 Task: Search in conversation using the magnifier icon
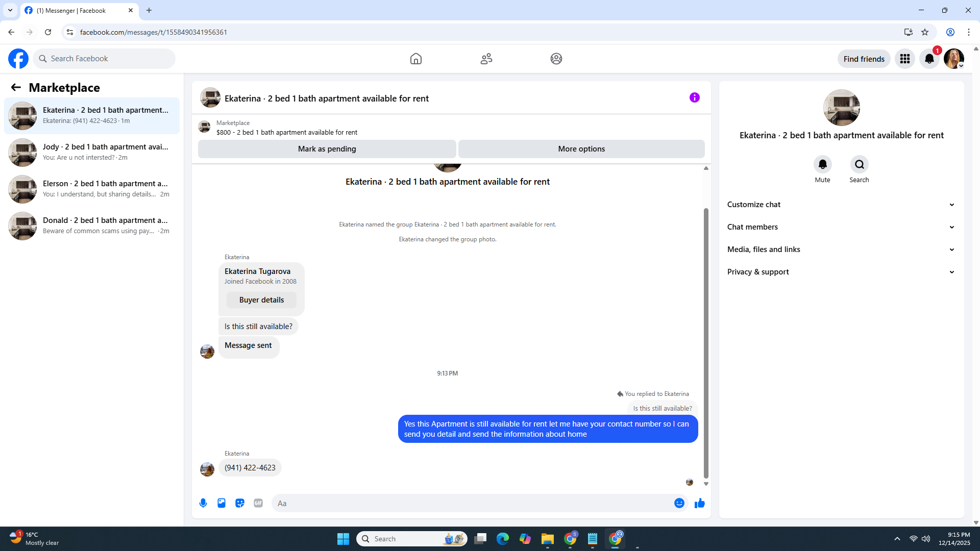pos(859,164)
